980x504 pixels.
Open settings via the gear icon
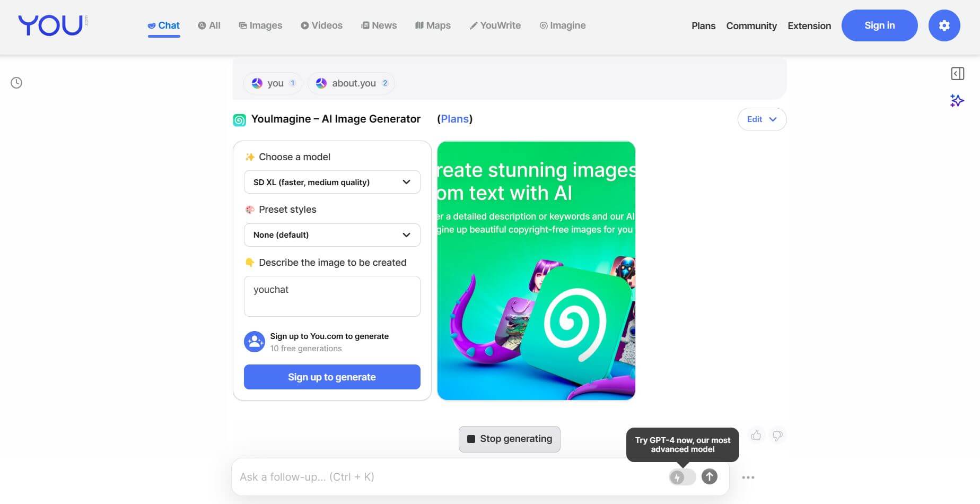944,25
